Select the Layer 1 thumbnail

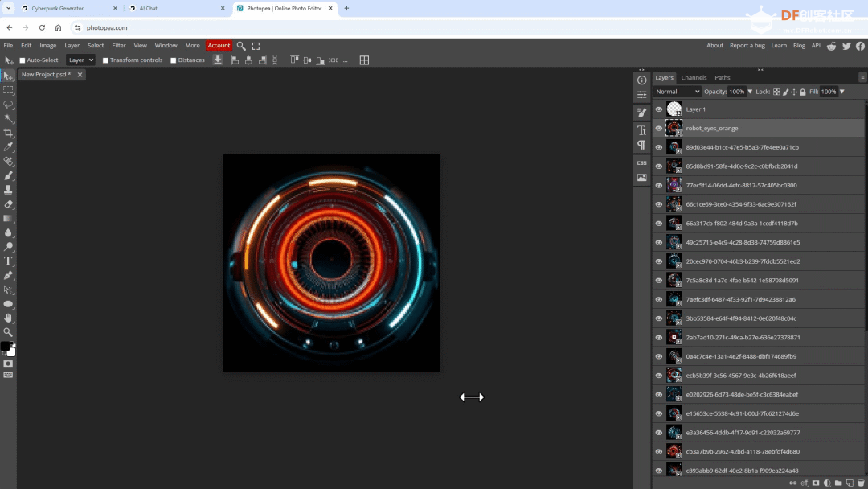point(674,109)
